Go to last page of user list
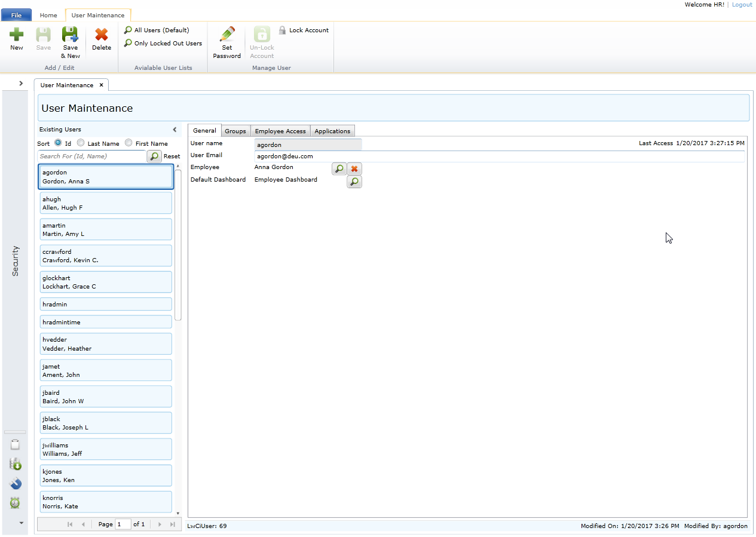756x537 pixels. click(x=173, y=524)
